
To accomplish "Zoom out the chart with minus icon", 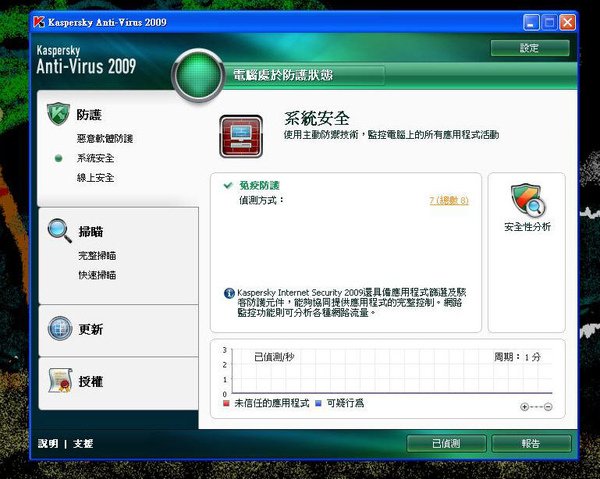I will pos(548,407).
